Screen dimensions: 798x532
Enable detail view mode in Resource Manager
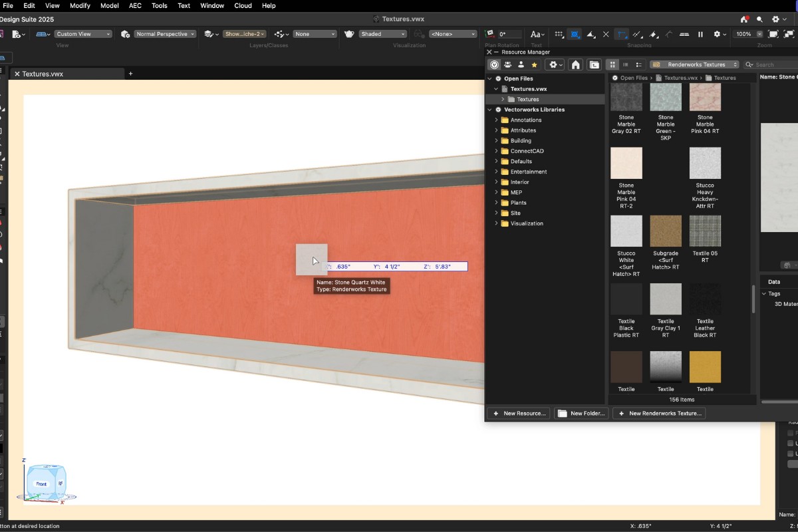pyautogui.click(x=637, y=64)
